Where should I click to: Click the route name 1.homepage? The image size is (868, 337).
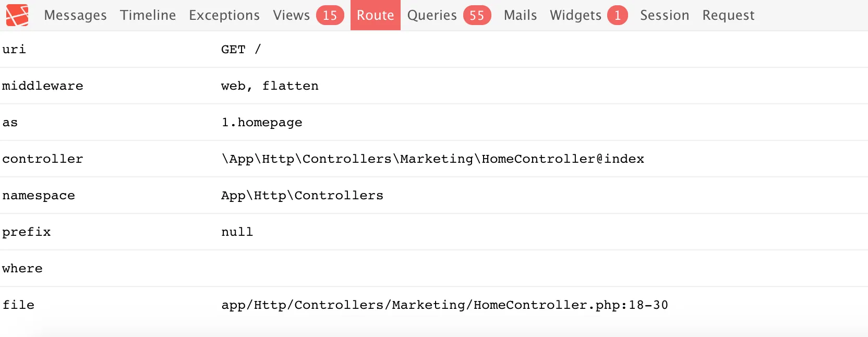[262, 122]
